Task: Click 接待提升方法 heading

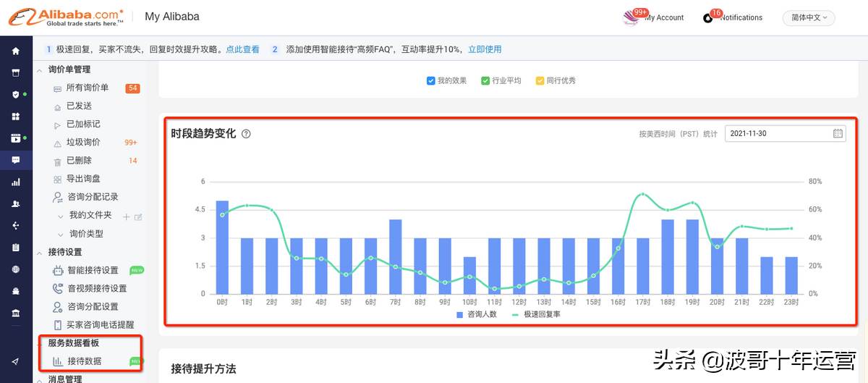Action: tap(203, 369)
